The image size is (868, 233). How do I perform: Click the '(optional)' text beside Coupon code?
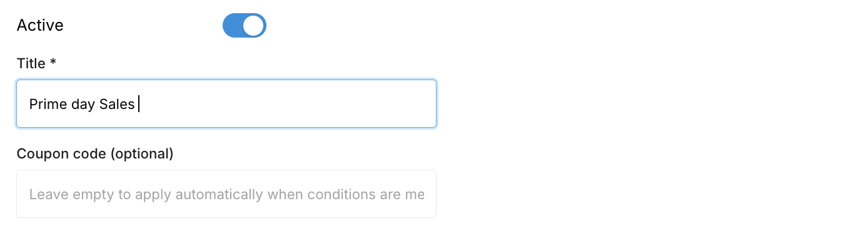tap(141, 154)
